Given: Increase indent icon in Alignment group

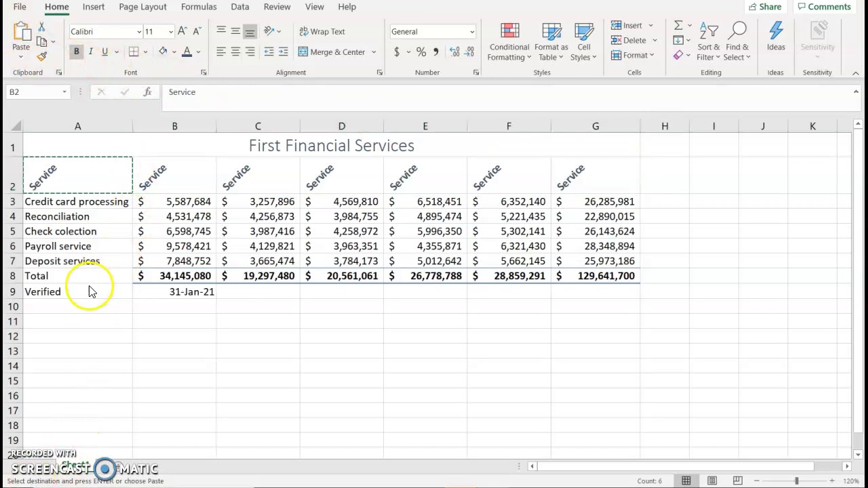Looking at the screenshot, I should pos(283,52).
